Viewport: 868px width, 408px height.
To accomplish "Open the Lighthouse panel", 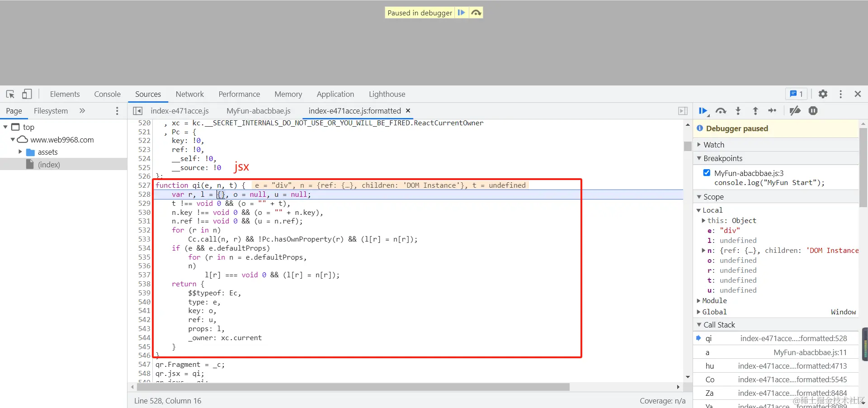I will coord(387,94).
